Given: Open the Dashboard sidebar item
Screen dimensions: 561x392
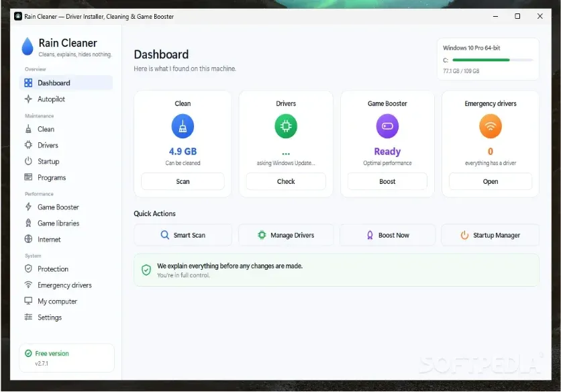Looking at the screenshot, I should tap(66, 83).
